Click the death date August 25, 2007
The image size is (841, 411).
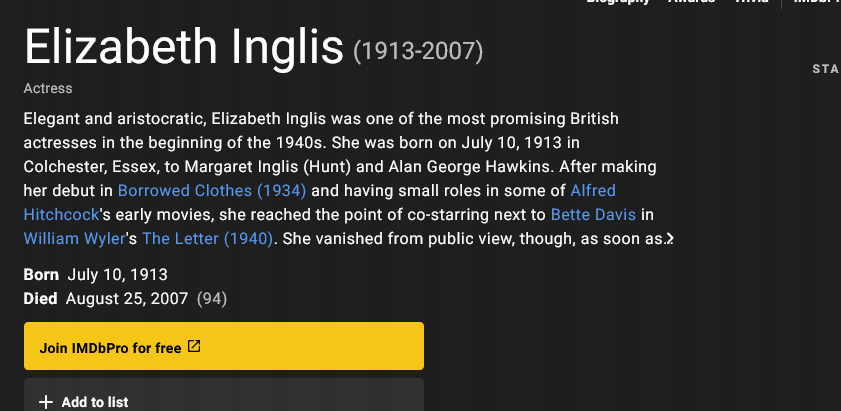(128, 297)
